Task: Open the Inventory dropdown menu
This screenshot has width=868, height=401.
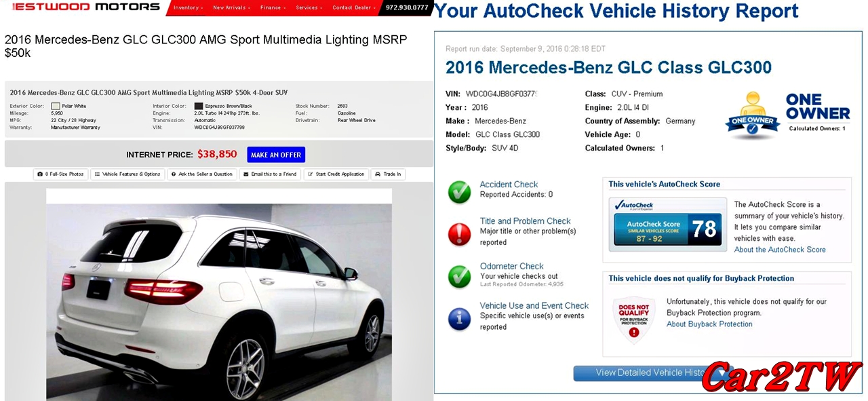Action: coord(187,7)
